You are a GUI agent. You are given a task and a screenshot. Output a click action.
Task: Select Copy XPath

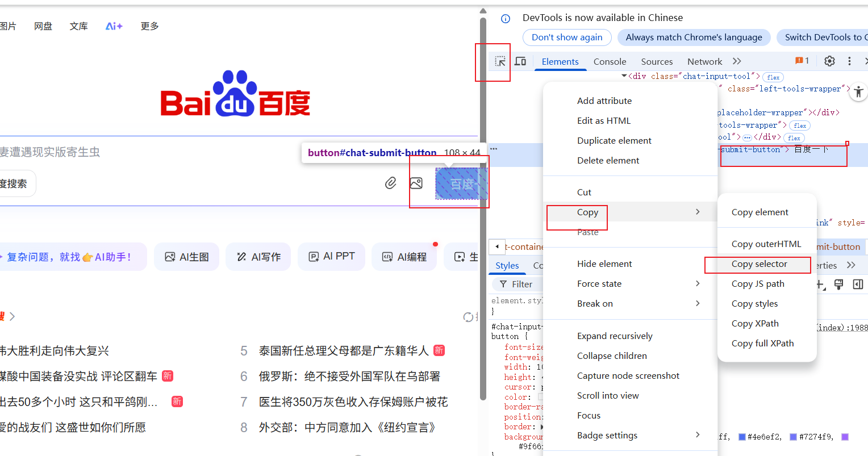pyautogui.click(x=767, y=323)
